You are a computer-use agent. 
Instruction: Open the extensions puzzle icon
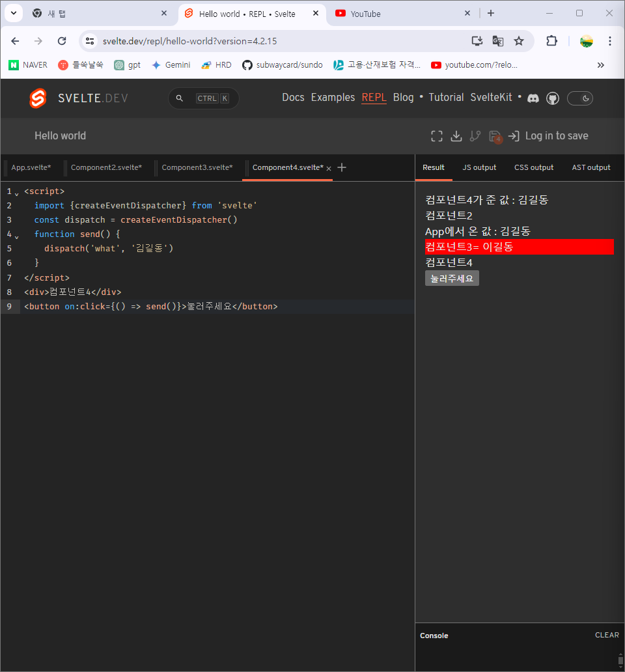click(551, 41)
